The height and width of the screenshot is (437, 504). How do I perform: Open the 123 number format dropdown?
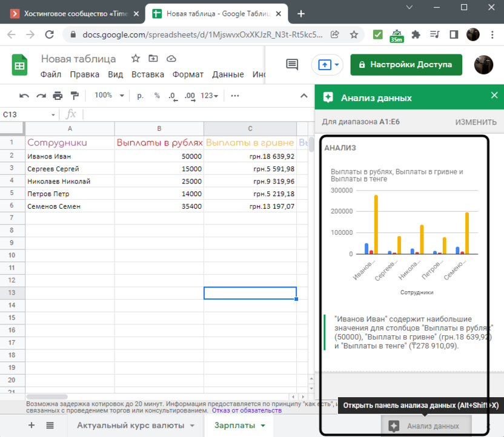(x=210, y=96)
